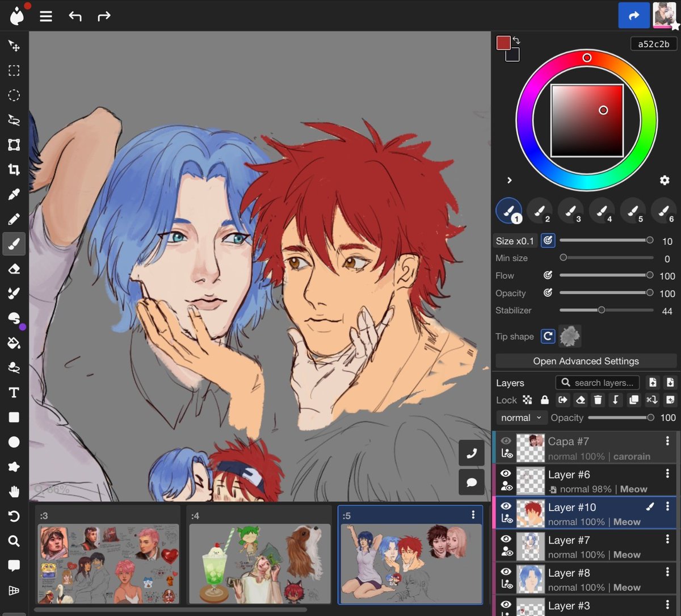Select the Rectangle shape tool
The image size is (681, 616).
pos(14,417)
